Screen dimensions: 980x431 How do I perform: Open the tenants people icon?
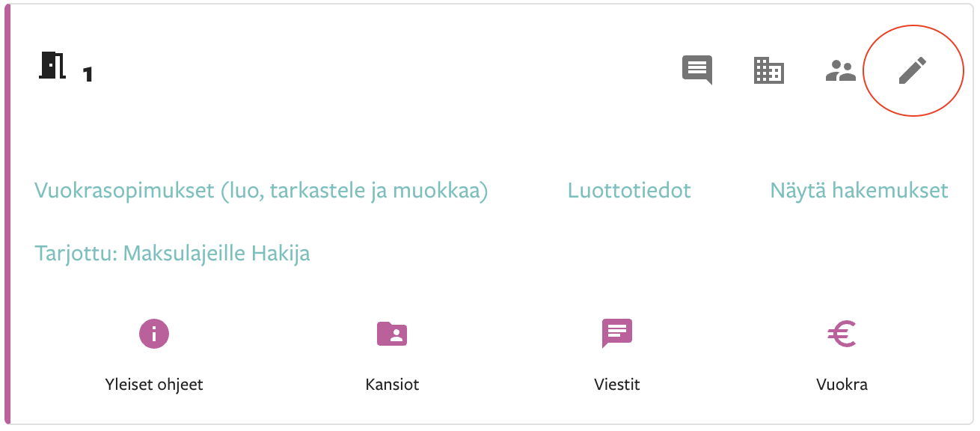tap(840, 71)
